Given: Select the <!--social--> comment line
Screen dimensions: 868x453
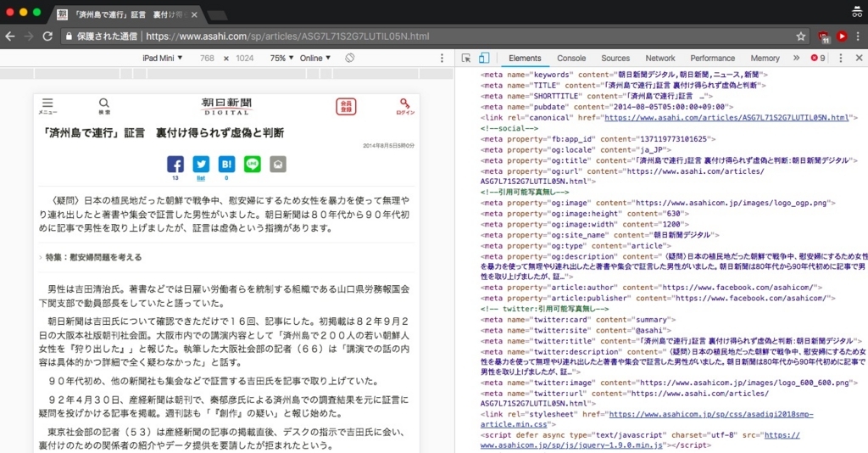Looking at the screenshot, I should click(x=509, y=128).
